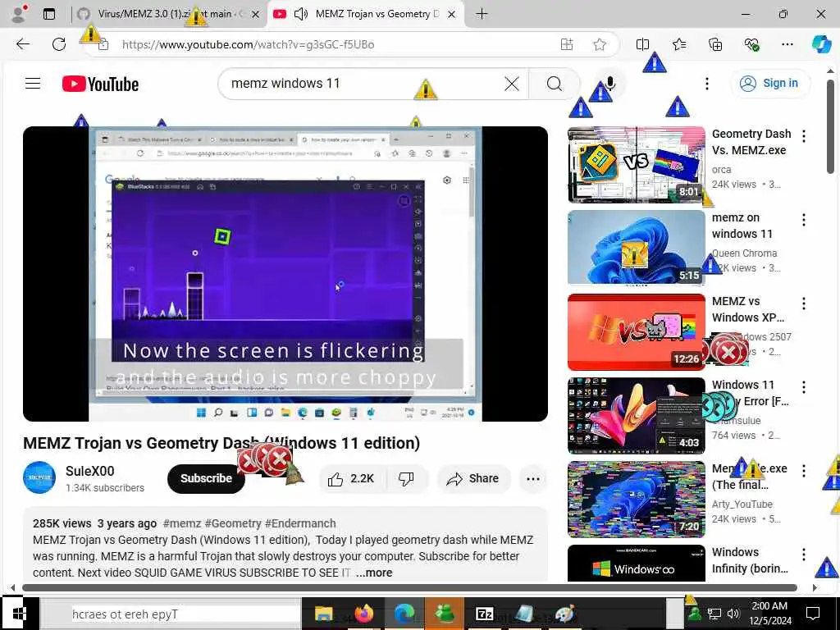Screen dimensions: 840x630
Task: Close the MEMZ Trojan YouTube tab
Action: point(452,15)
